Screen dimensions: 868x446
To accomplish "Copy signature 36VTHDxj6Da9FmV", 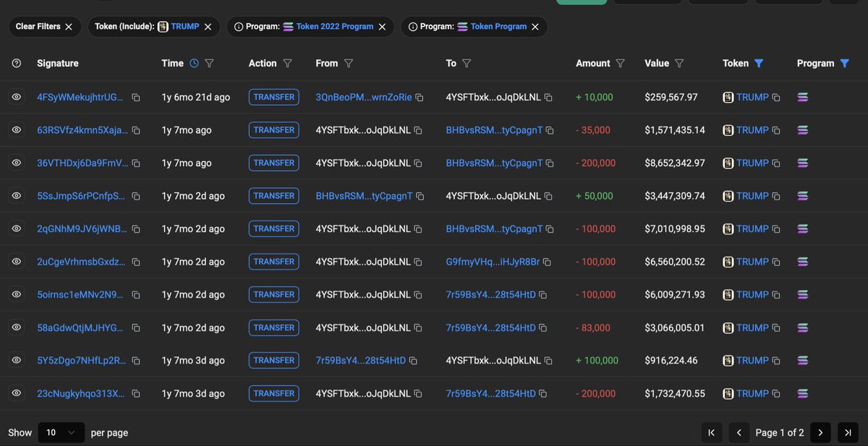I will coord(136,163).
